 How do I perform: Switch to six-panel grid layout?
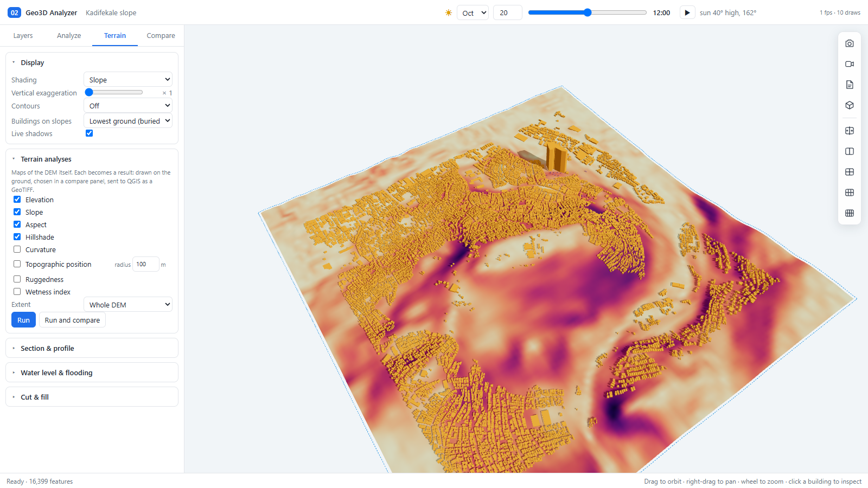(x=850, y=192)
